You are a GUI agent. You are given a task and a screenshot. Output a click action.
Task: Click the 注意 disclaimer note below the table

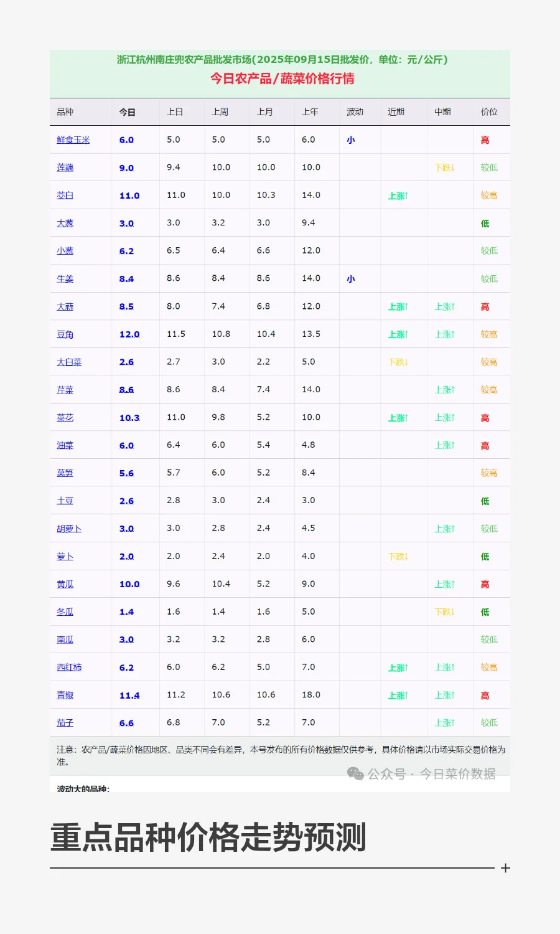281,755
